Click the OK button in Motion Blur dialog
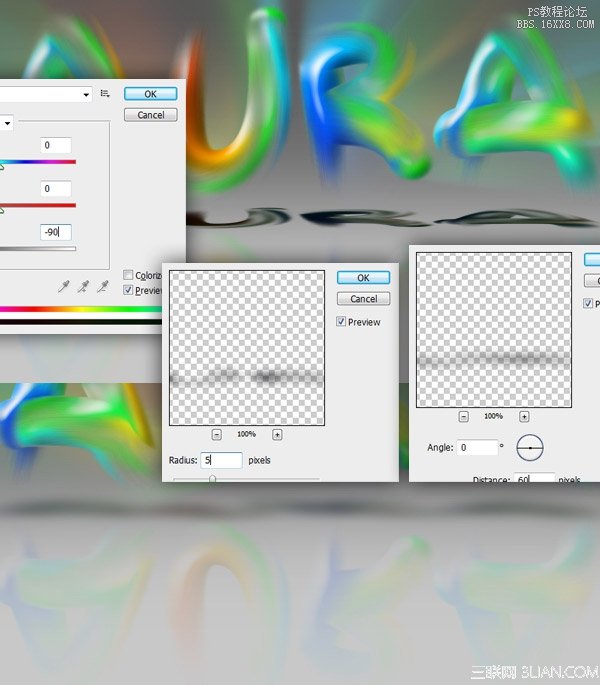This screenshot has width=600, height=685. tap(592, 259)
